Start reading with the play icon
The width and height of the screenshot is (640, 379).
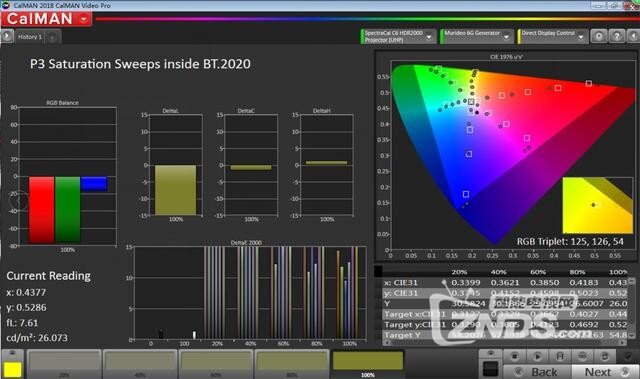click(x=537, y=357)
